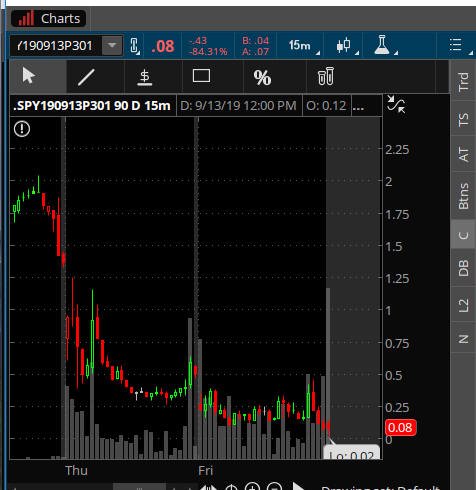Select the trendline drawing tool
476x490 pixels.
[86, 77]
